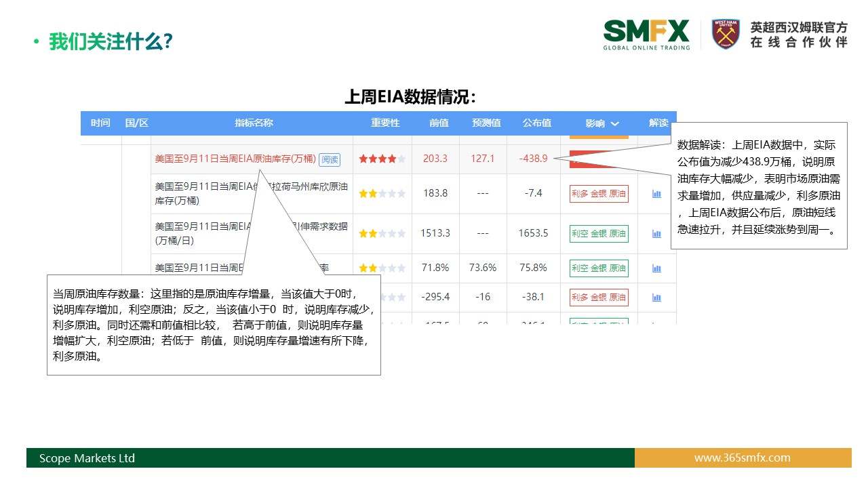
Task: Select the two-star rating in the 183.8 row
Action: 382,194
